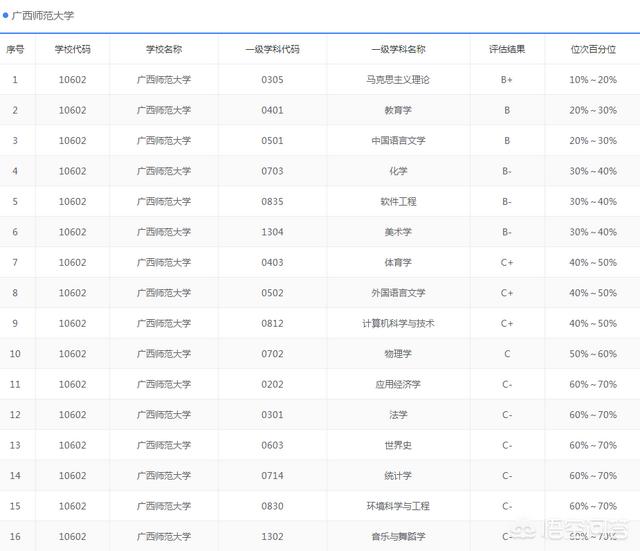Click 30%~40% in the 软件工程 row

(593, 202)
